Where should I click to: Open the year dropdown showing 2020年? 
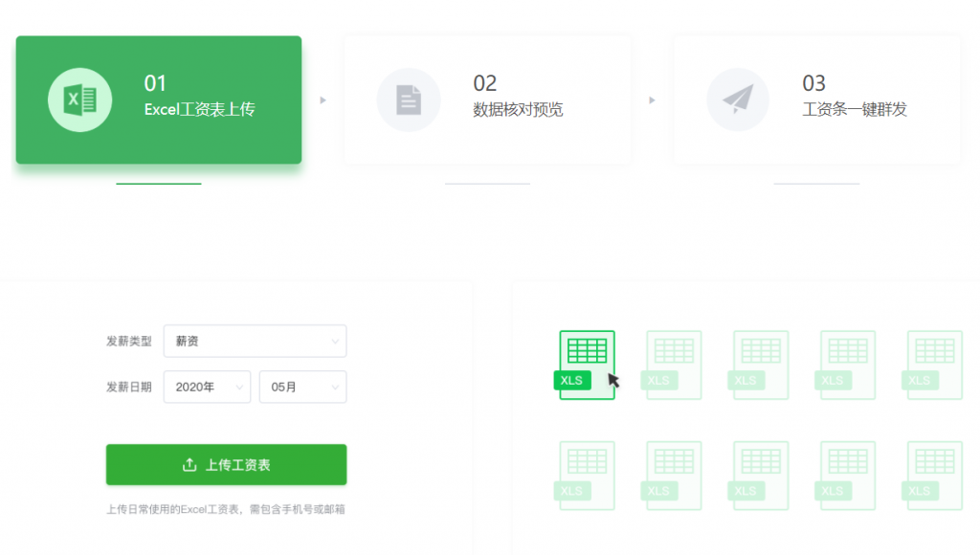point(207,387)
